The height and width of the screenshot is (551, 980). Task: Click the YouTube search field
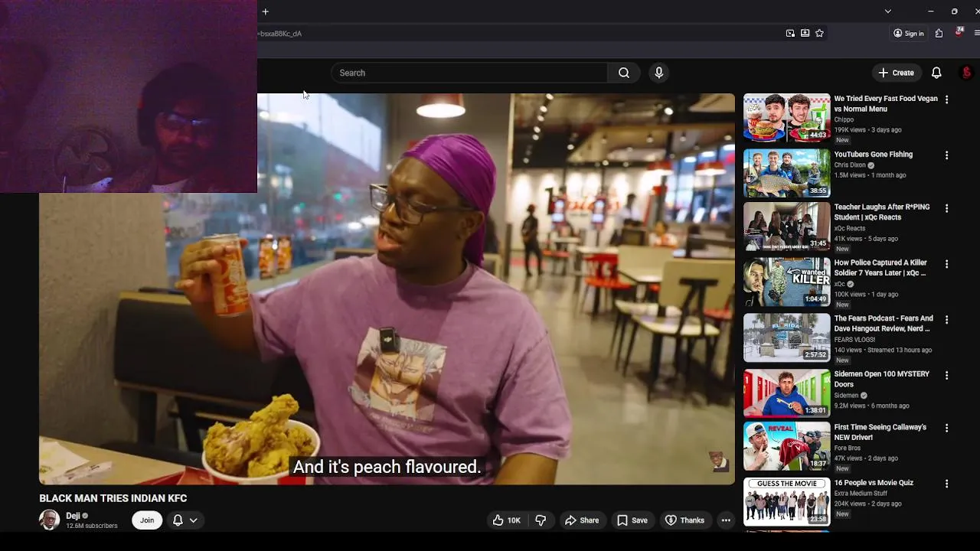pyautogui.click(x=469, y=73)
